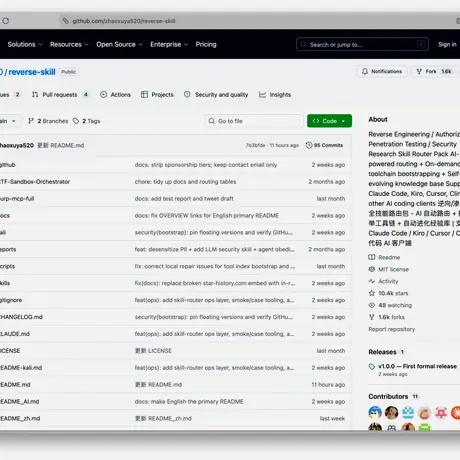The width and height of the screenshot is (460, 460).
Task: Click the site info icon in address bar
Action: [x=65, y=21]
